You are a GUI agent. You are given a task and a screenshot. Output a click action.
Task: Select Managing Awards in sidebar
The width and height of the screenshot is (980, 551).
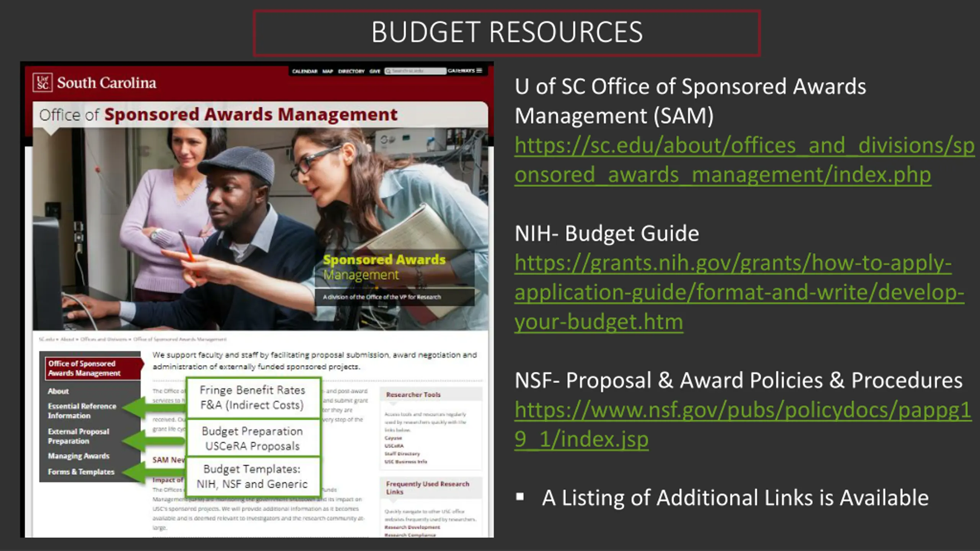point(78,456)
